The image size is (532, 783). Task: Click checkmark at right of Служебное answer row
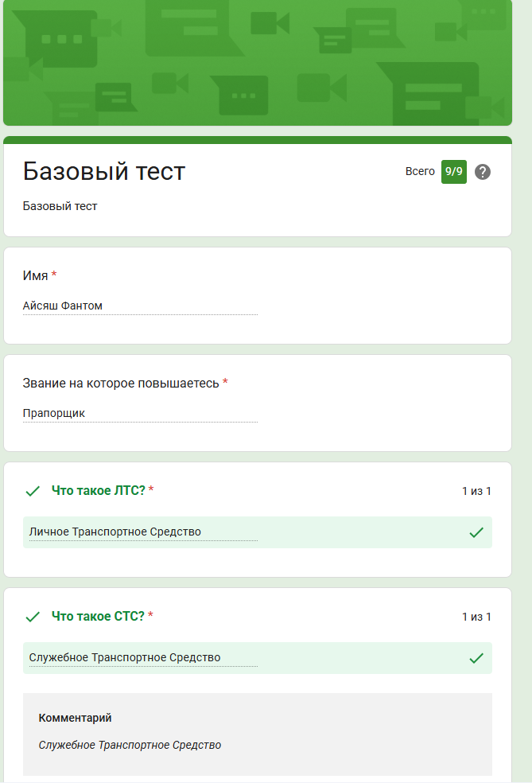(476, 658)
